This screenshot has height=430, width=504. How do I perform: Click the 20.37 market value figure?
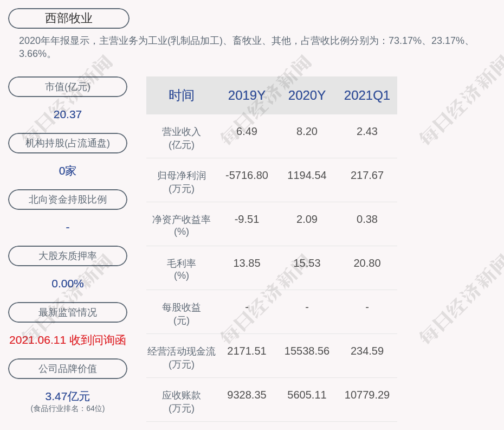pos(68,114)
